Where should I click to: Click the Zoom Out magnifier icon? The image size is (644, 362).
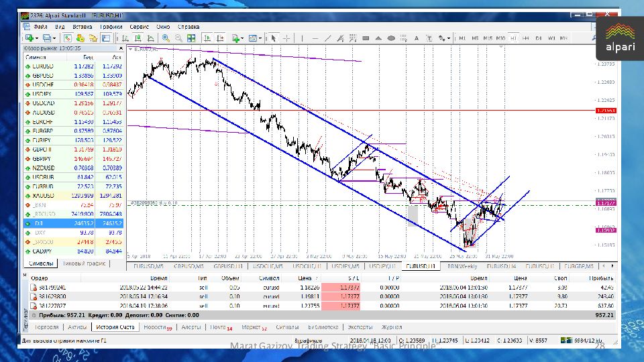[x=178, y=38]
